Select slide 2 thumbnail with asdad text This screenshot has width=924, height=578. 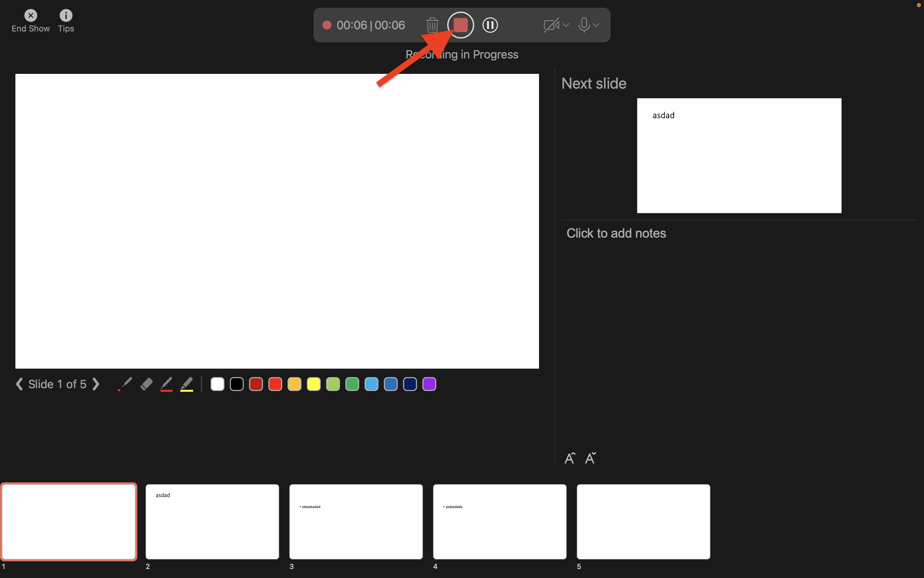click(212, 521)
